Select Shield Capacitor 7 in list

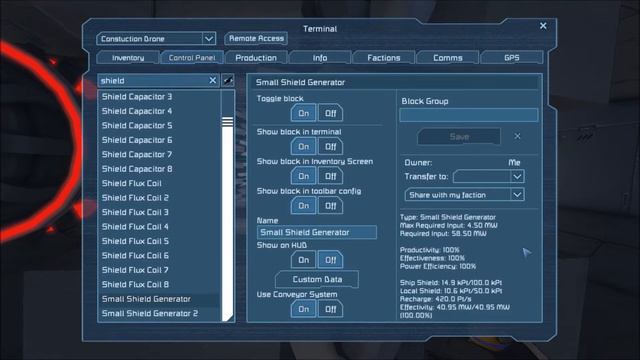click(159, 154)
